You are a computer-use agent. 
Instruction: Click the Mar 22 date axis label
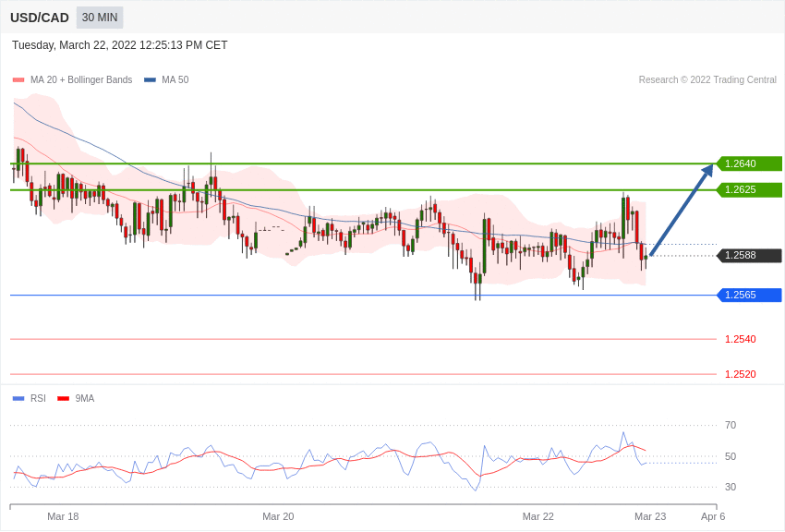538,516
